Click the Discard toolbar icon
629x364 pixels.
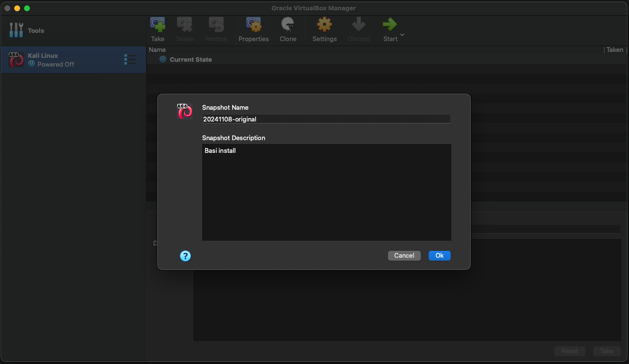point(359,25)
